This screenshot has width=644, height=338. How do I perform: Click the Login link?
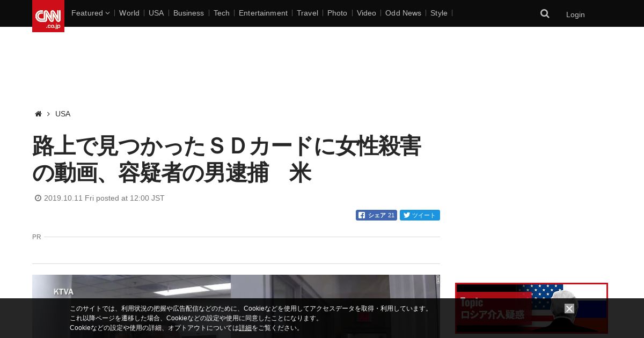(575, 14)
